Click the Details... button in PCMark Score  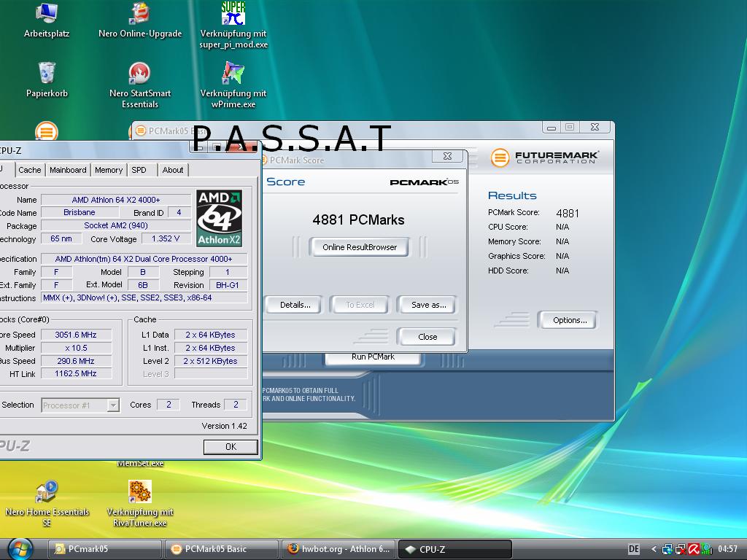[x=295, y=305]
